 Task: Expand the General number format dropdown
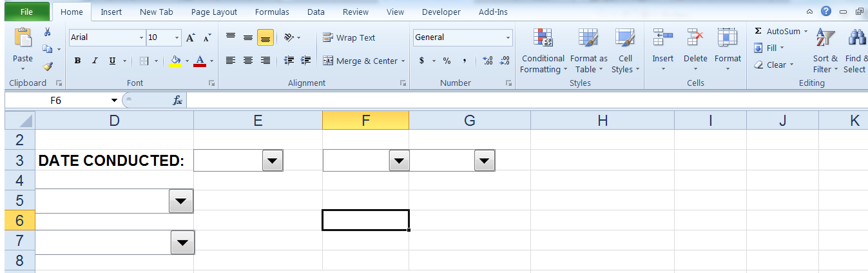(508, 38)
